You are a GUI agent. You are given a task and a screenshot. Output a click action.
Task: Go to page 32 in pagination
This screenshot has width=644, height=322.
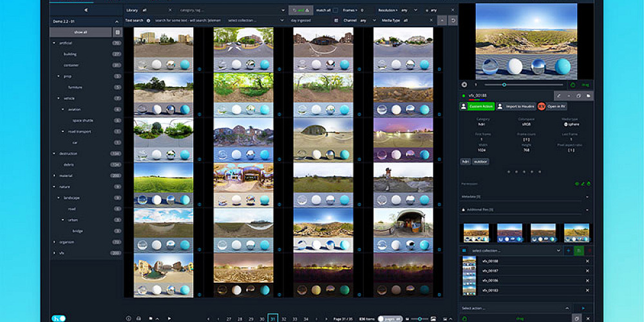pos(284,318)
